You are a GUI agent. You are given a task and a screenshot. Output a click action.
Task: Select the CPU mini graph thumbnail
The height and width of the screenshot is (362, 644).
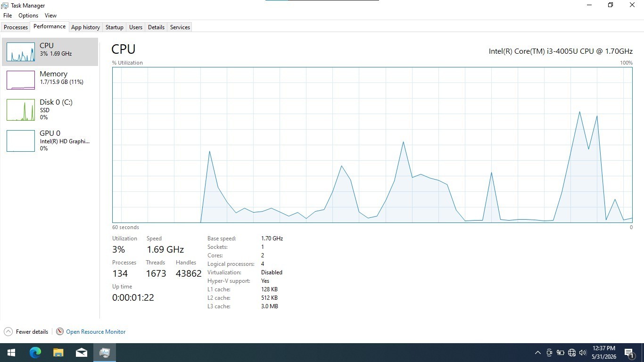tap(21, 52)
